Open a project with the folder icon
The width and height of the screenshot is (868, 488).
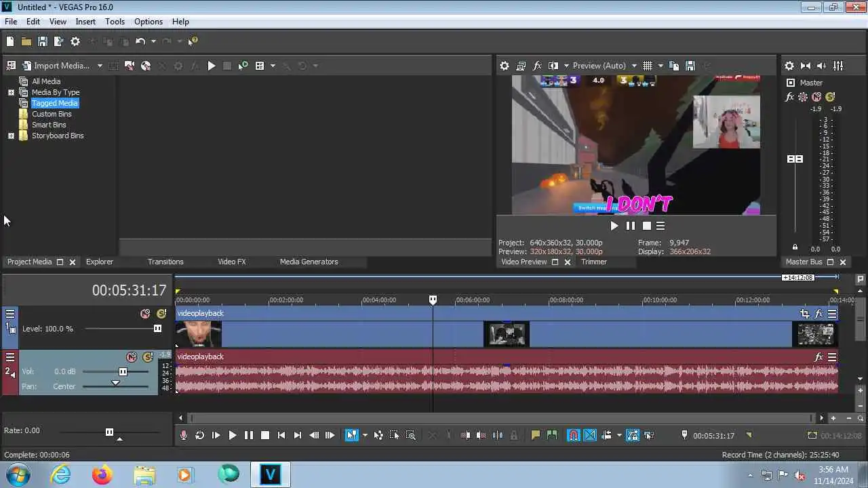26,41
